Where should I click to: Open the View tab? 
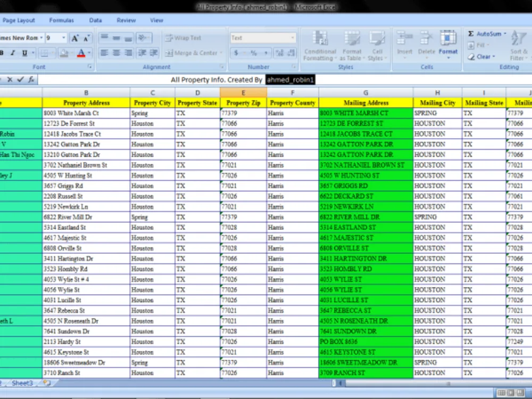tap(157, 20)
